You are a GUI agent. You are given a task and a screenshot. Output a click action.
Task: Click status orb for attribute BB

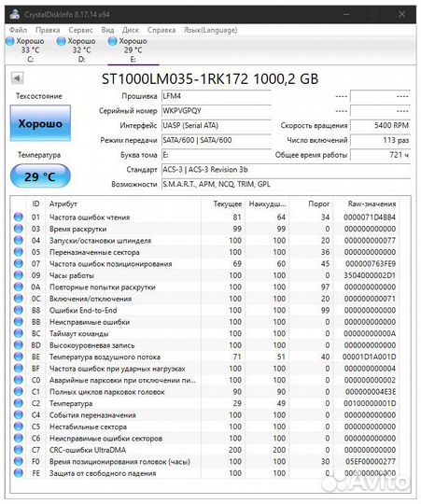pyautogui.click(x=19, y=322)
